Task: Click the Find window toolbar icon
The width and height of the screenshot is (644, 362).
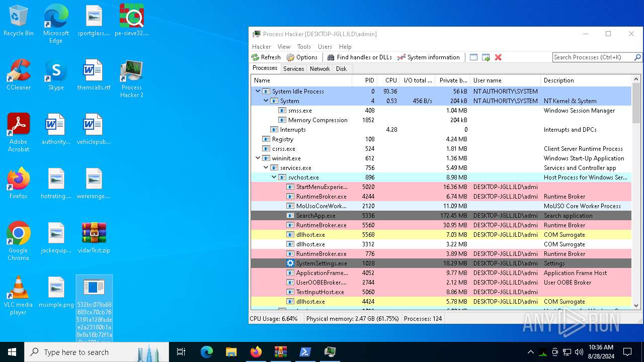Action: click(x=473, y=57)
